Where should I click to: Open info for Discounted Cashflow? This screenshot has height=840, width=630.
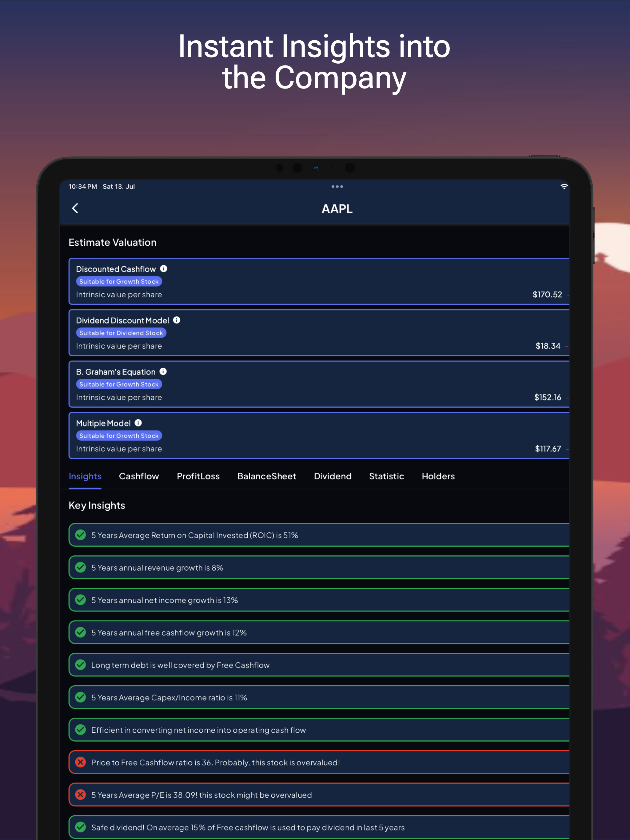point(164,268)
